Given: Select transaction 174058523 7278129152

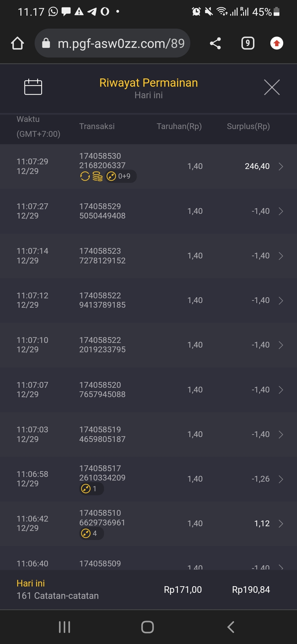Looking at the screenshot, I should pyautogui.click(x=102, y=256).
